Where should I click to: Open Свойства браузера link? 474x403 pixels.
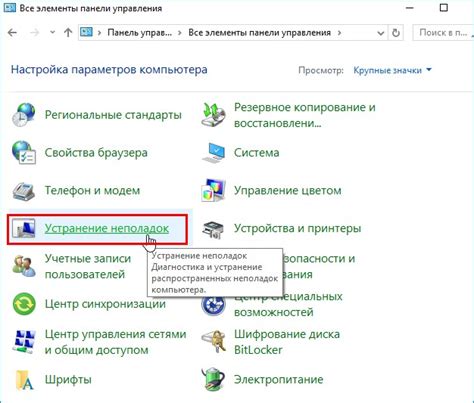point(96,153)
